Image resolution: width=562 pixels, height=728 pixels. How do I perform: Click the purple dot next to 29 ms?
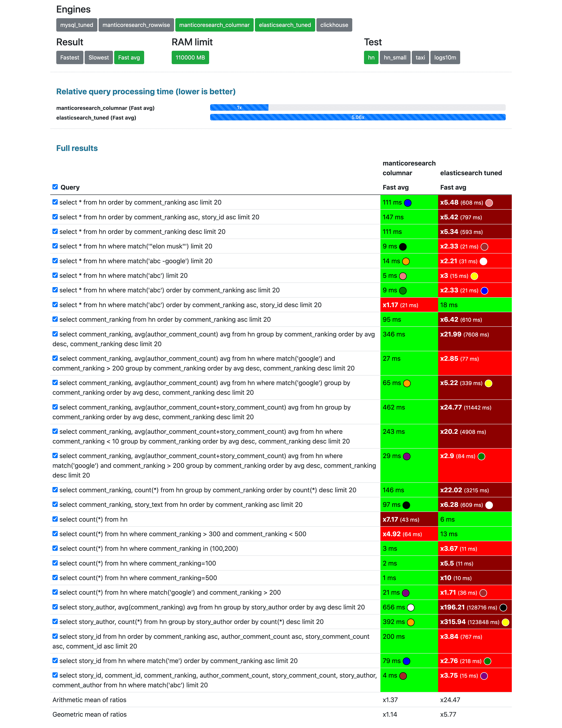coord(407,456)
